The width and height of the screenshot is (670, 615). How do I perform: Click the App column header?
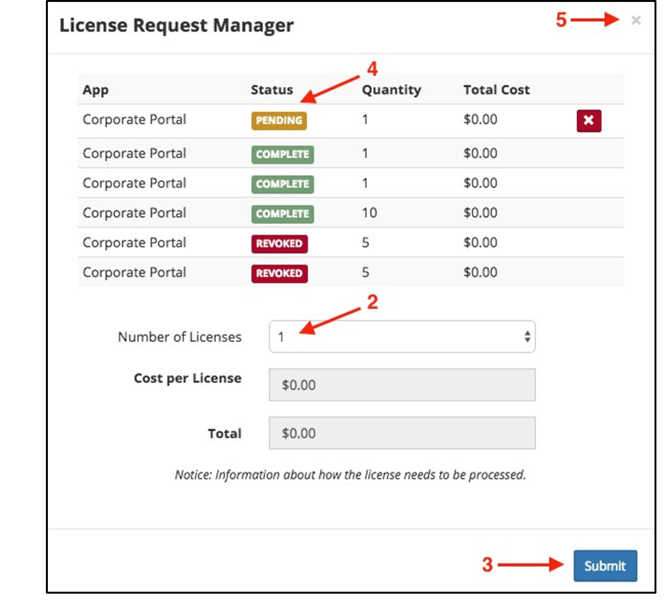[95, 90]
